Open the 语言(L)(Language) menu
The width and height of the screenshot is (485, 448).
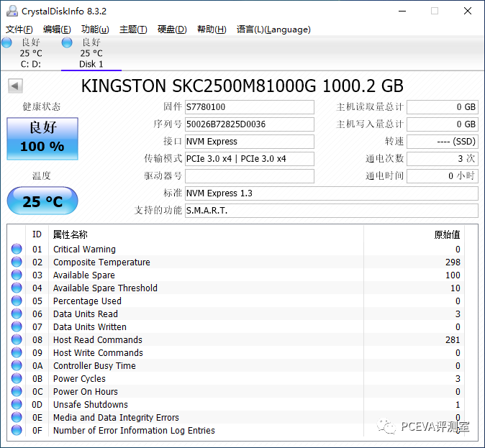273,29
